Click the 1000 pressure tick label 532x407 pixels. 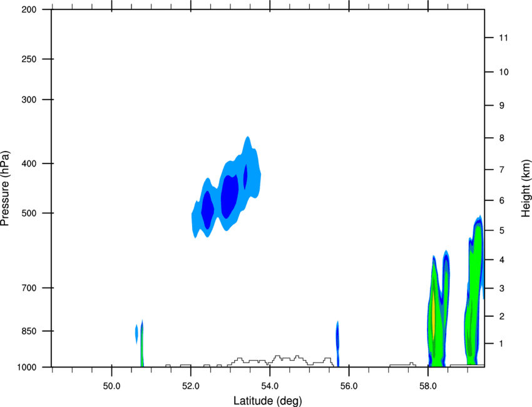(x=26, y=367)
